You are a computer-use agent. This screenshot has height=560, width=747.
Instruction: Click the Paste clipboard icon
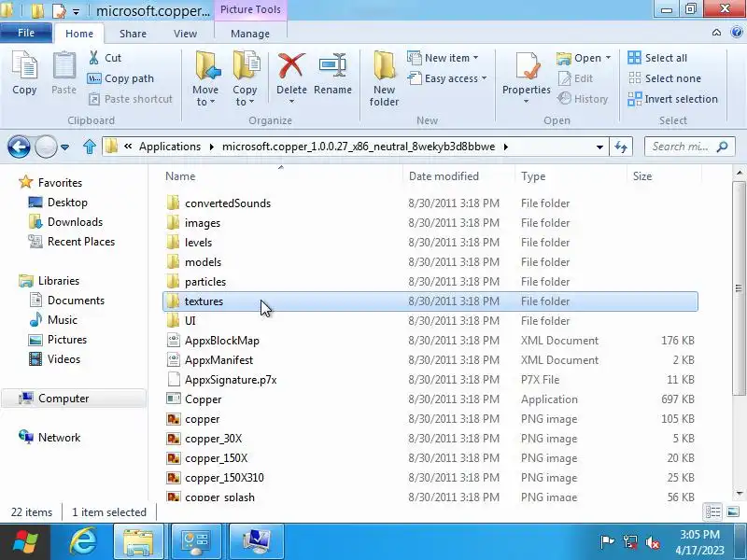click(63, 65)
